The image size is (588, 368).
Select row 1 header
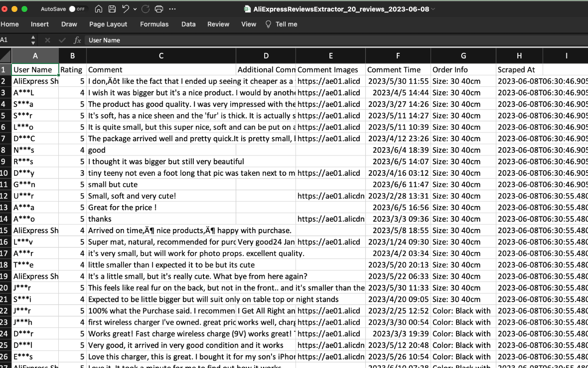[x=6, y=69]
